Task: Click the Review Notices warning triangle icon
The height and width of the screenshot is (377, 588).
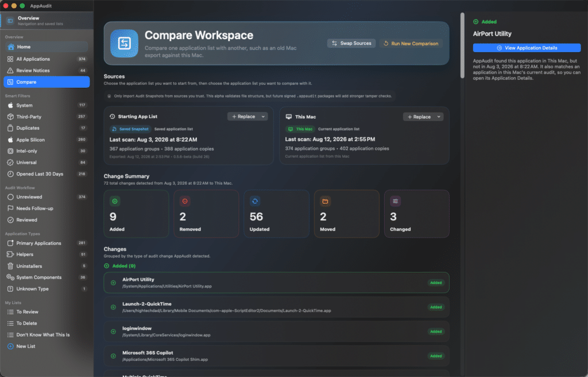Action: pyautogui.click(x=10, y=71)
